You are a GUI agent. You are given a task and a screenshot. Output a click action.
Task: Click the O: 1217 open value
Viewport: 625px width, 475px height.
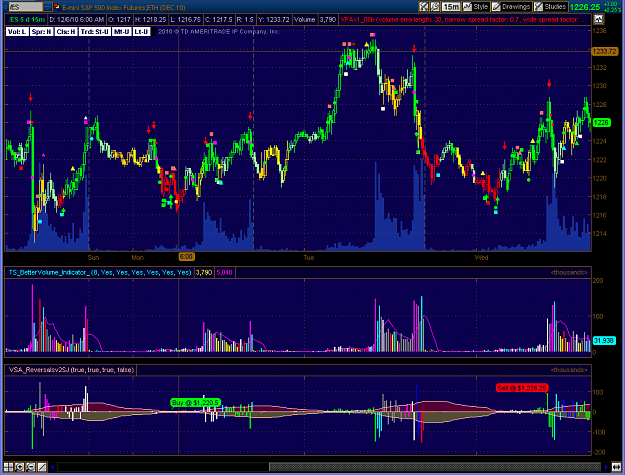click(x=119, y=19)
